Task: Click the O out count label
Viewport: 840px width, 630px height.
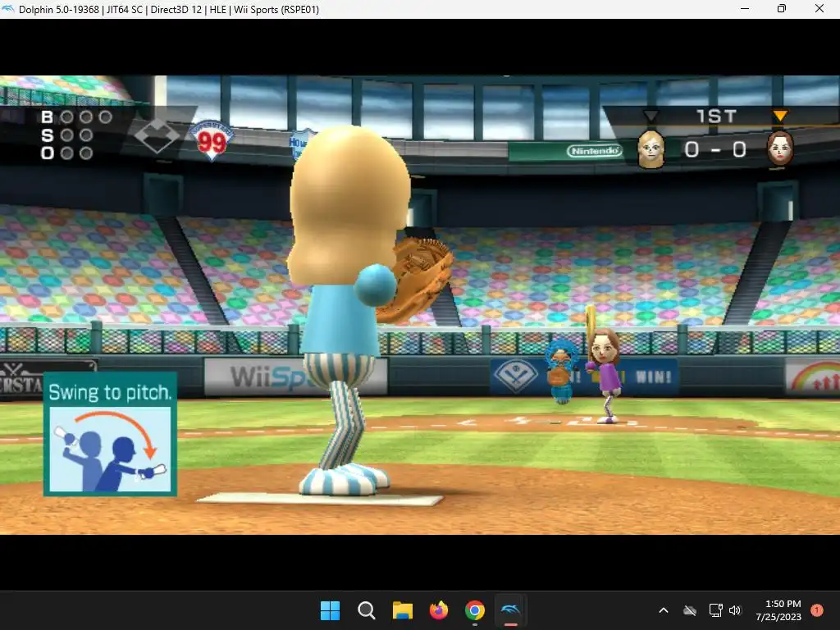Action: (47, 153)
